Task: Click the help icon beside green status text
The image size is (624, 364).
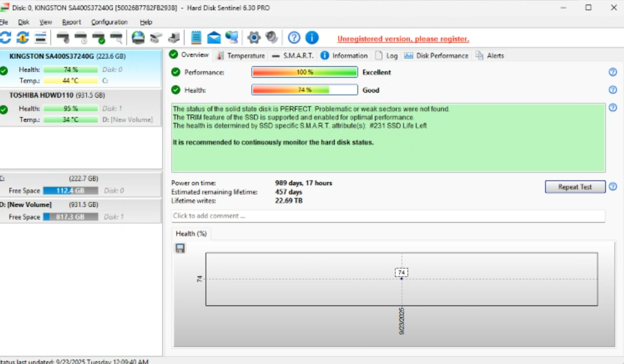Action: click(613, 108)
